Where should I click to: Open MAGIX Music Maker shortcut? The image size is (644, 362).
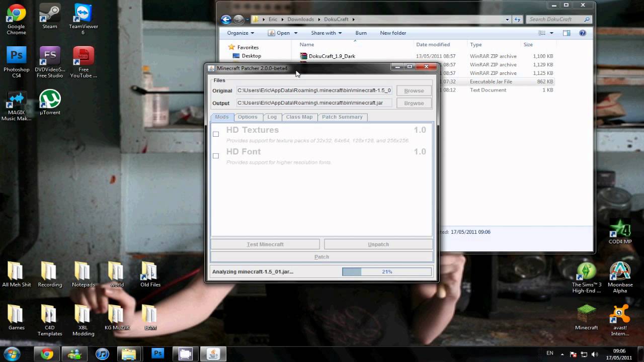pos(16,106)
